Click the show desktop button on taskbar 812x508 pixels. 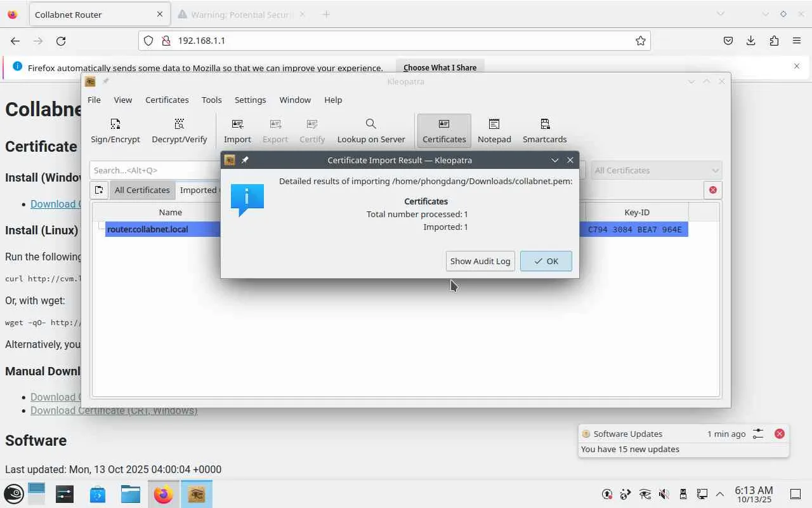795,494
